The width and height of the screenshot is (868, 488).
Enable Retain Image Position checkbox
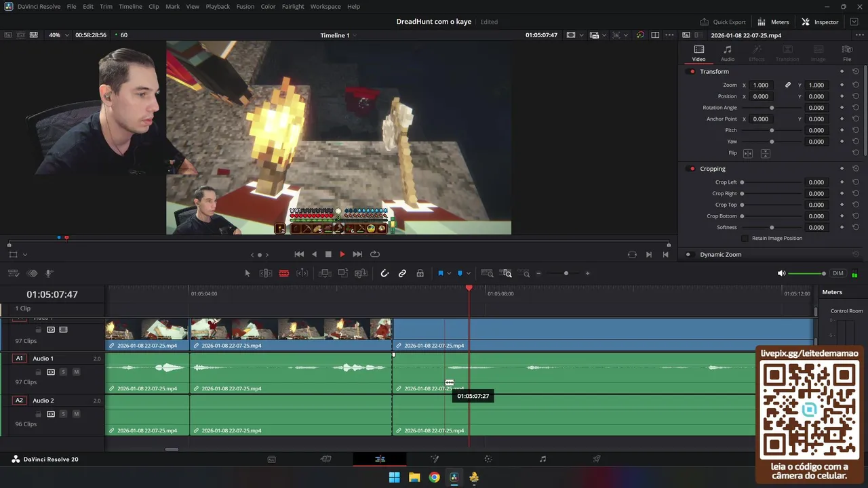745,238
